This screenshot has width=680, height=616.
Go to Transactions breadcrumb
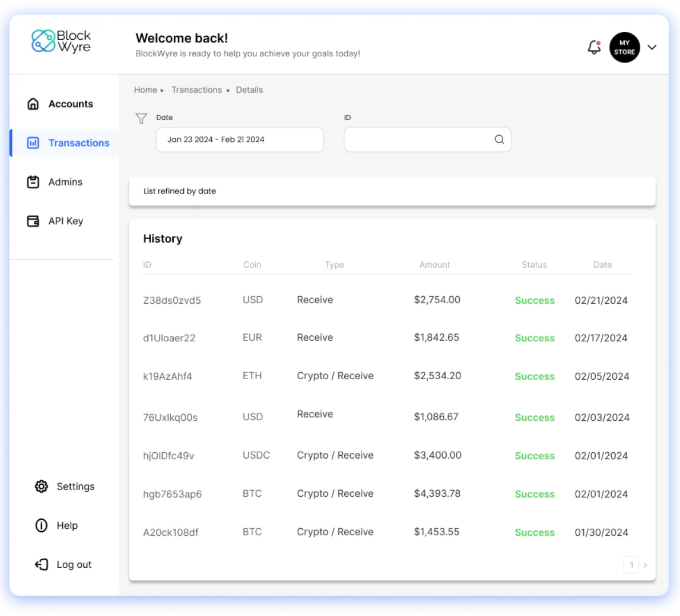pyautogui.click(x=196, y=90)
